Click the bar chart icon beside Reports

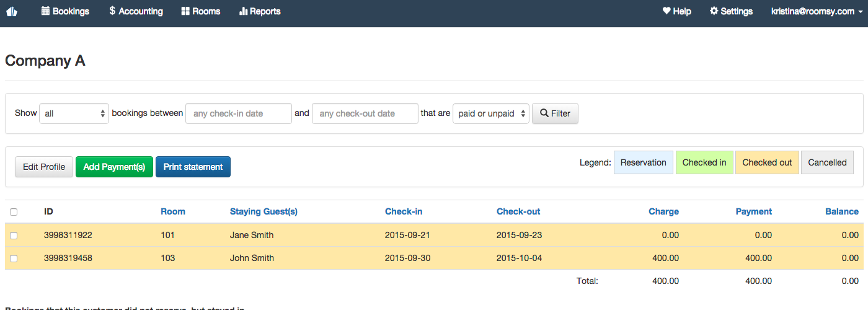point(243,11)
